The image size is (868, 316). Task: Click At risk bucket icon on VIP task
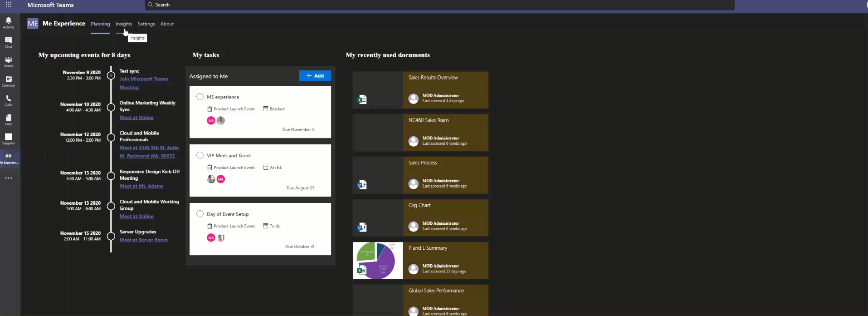[x=266, y=168]
